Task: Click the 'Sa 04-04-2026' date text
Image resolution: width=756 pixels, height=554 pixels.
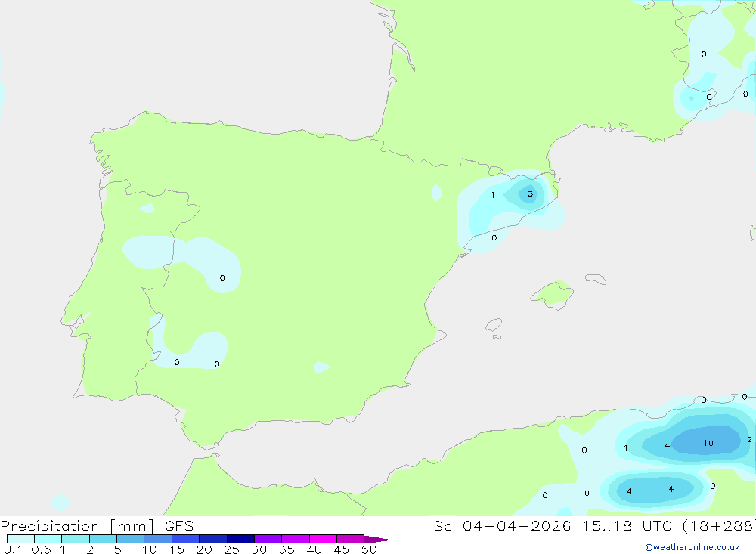Action: (502, 526)
